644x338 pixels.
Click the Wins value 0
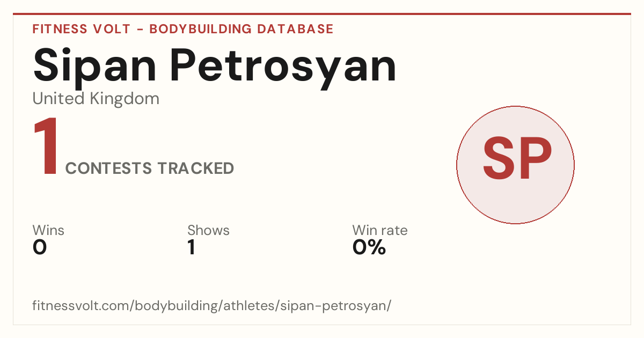pyautogui.click(x=40, y=247)
